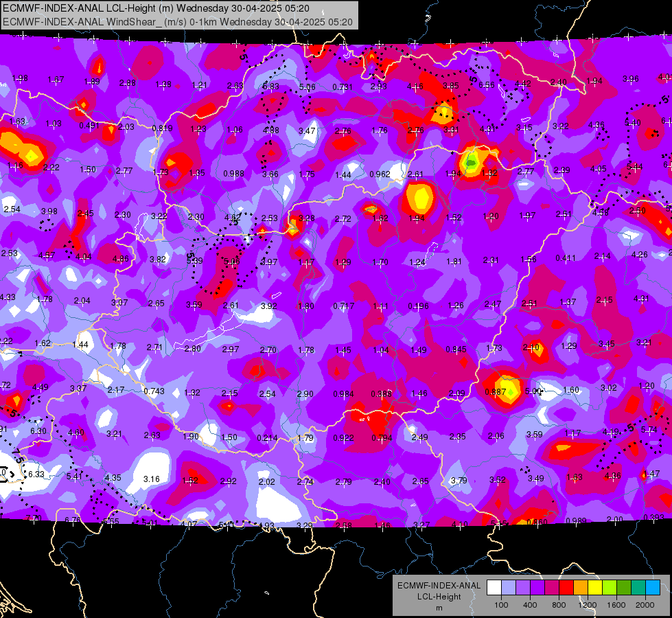Screen dimensions: 672x618
Task: Click the legend text LCL-Height
Action: click(x=439, y=597)
